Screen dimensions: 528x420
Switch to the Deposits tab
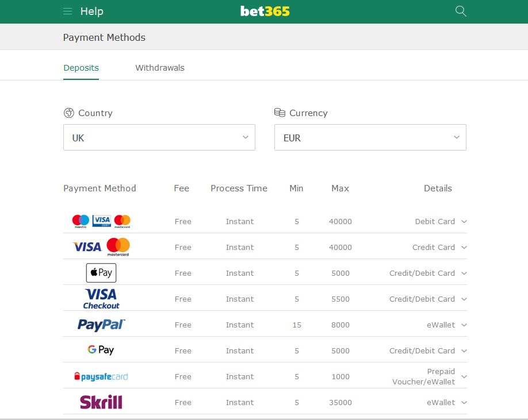tap(81, 68)
